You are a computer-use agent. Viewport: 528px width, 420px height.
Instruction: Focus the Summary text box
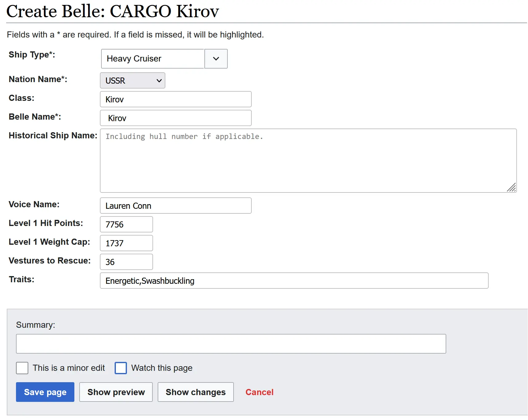pyautogui.click(x=231, y=344)
